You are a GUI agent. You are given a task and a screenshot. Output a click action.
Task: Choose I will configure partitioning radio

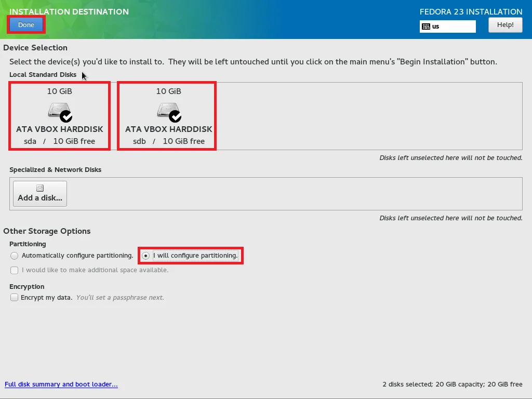145,256
